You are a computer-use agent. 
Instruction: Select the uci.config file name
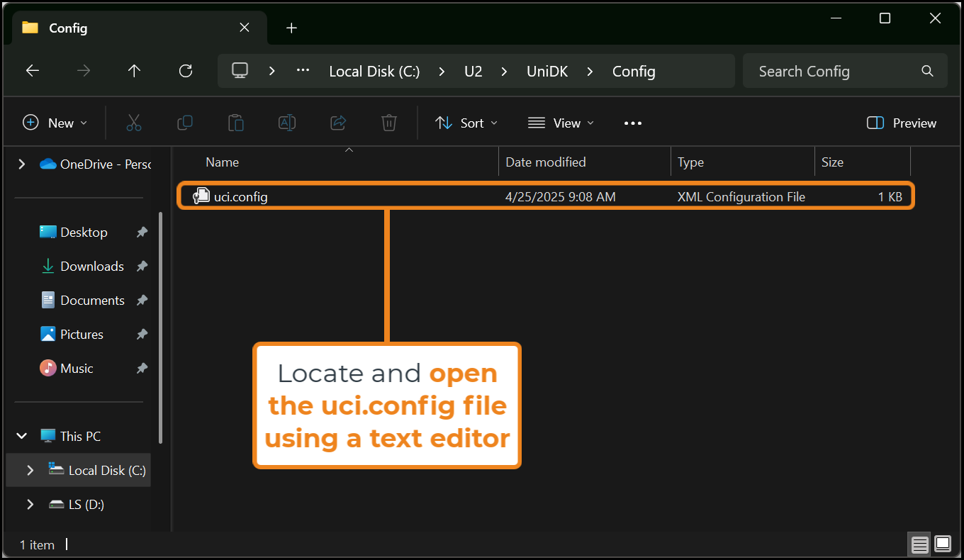pos(241,197)
